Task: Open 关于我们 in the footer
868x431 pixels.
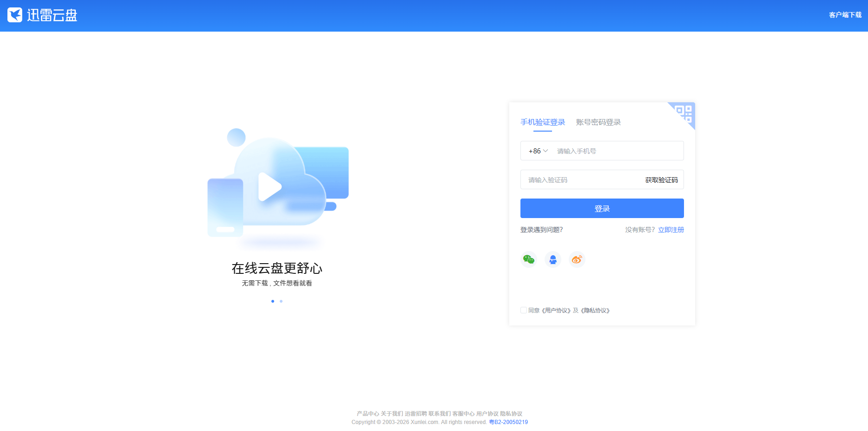Action: (392, 414)
